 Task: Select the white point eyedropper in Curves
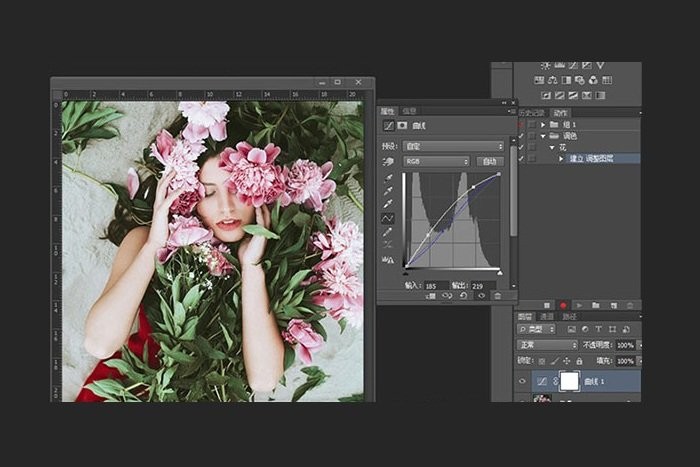[387, 204]
